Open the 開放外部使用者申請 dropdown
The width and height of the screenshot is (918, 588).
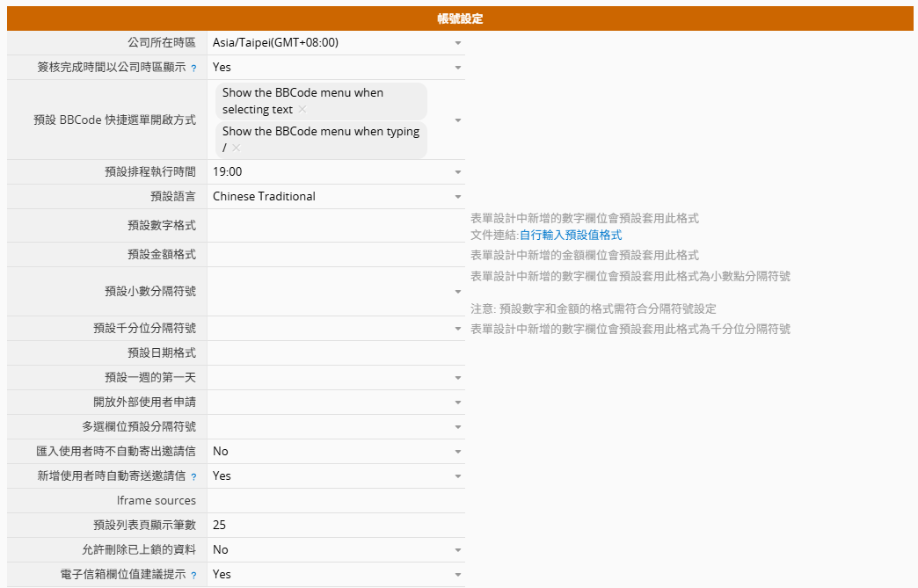[336, 403]
